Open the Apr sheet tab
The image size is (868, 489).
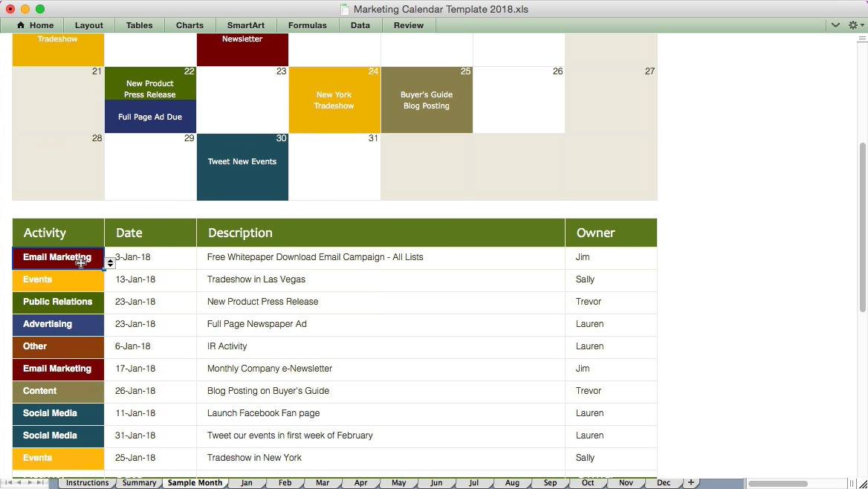361,483
